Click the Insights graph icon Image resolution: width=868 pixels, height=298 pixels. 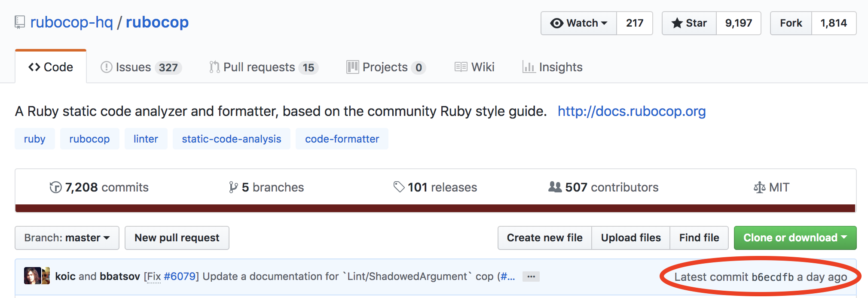[529, 67]
